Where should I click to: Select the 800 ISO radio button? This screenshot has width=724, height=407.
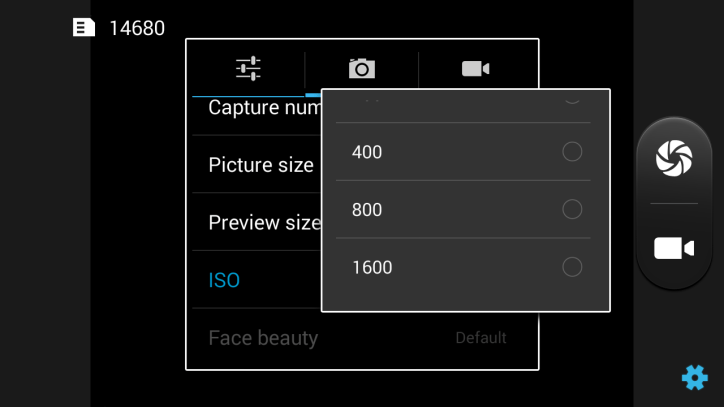tap(572, 209)
